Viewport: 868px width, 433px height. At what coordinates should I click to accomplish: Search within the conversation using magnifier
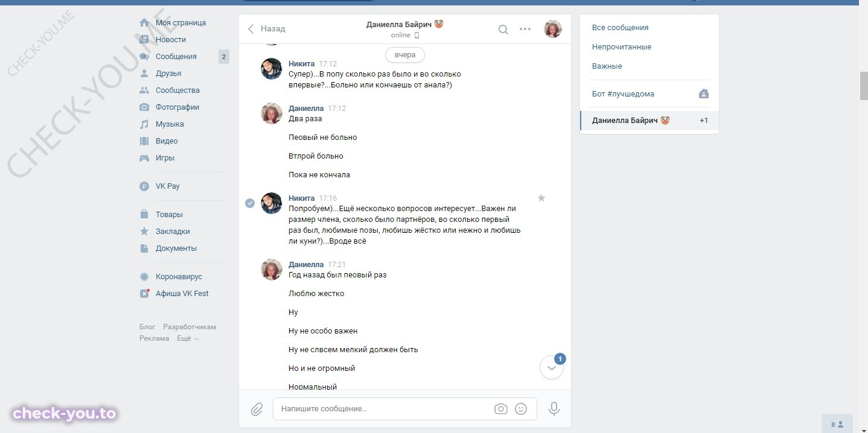click(503, 29)
